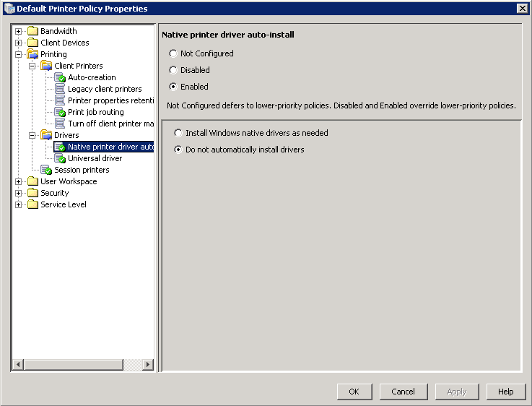Image resolution: width=532 pixels, height=406 pixels.
Task: Select the Client Printers tree label
Action: pyautogui.click(x=79, y=66)
